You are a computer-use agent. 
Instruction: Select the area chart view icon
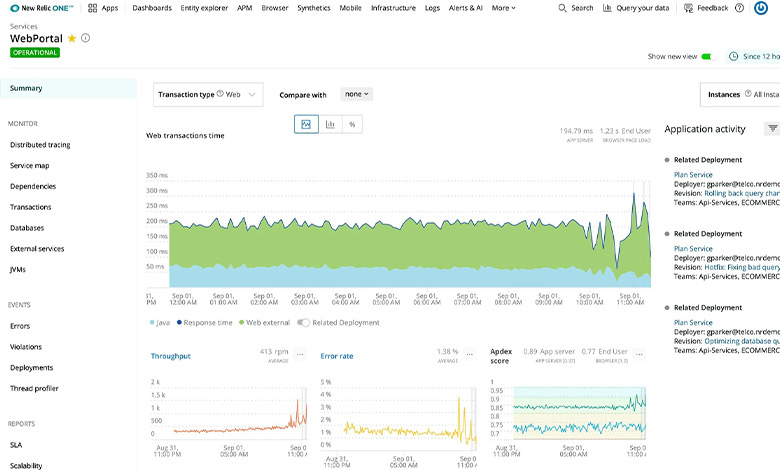[306, 124]
